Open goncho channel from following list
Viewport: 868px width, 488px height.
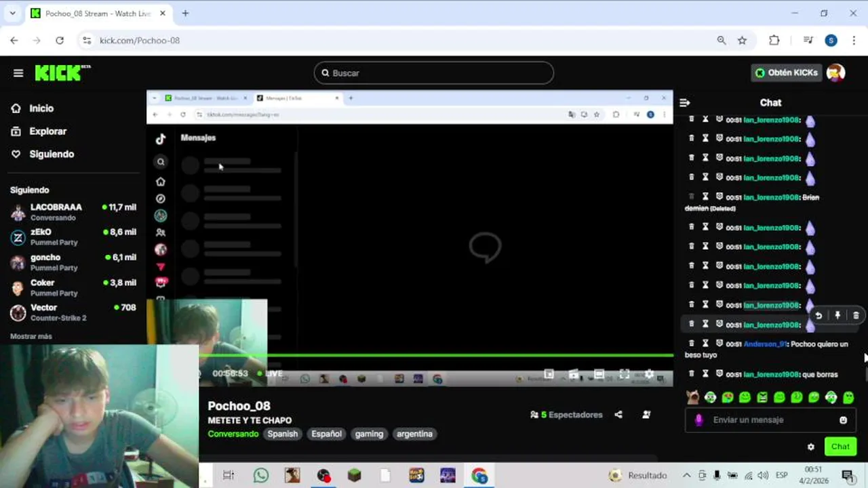pyautogui.click(x=73, y=262)
